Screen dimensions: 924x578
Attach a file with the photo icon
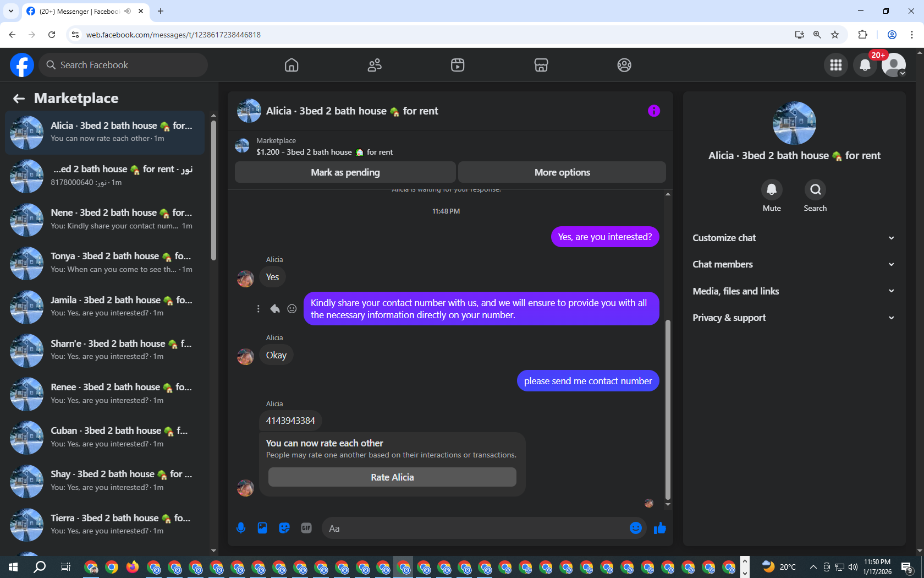pos(262,528)
